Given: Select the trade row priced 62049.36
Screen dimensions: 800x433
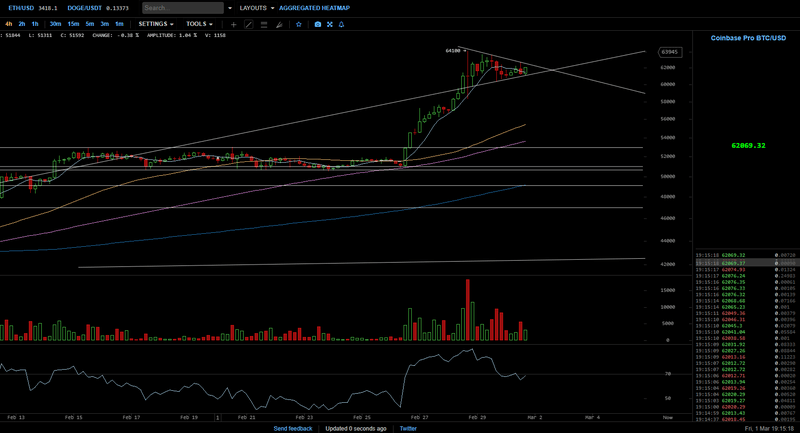Looking at the screenshot, I should click(x=745, y=313).
